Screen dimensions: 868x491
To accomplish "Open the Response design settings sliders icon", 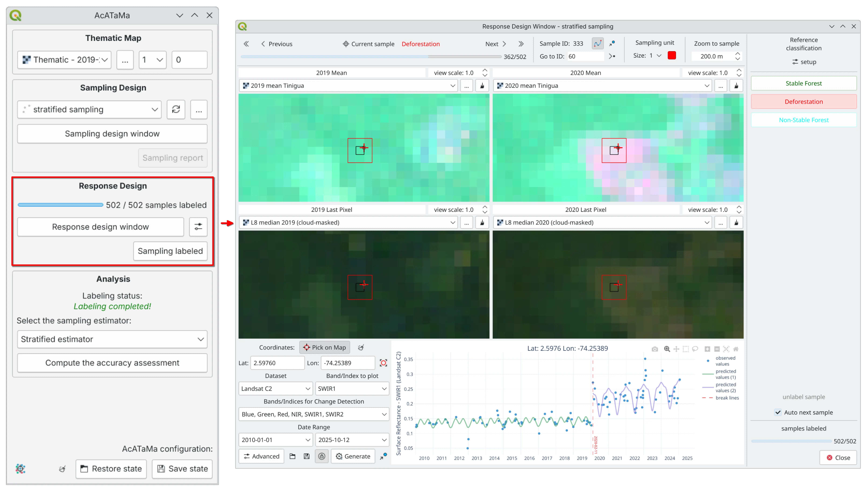I will (198, 227).
